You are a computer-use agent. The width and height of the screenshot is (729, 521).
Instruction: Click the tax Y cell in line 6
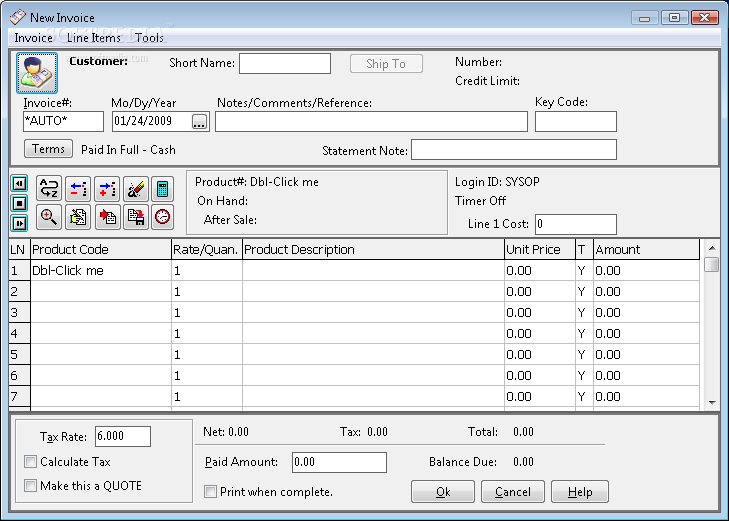[584, 376]
